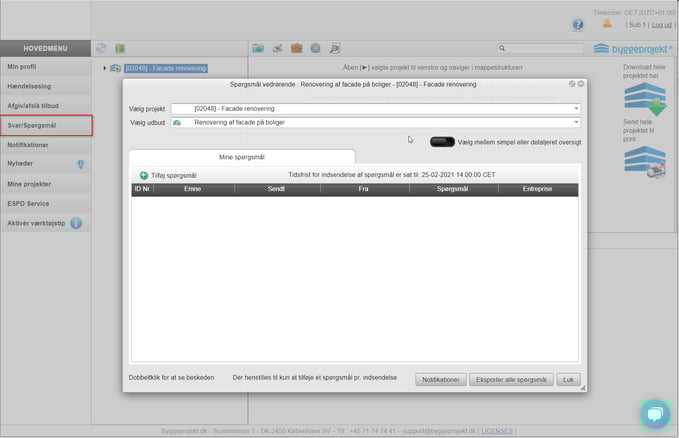Click the briefcase icon in toolbar
This screenshot has width=679, height=438.
(x=296, y=48)
